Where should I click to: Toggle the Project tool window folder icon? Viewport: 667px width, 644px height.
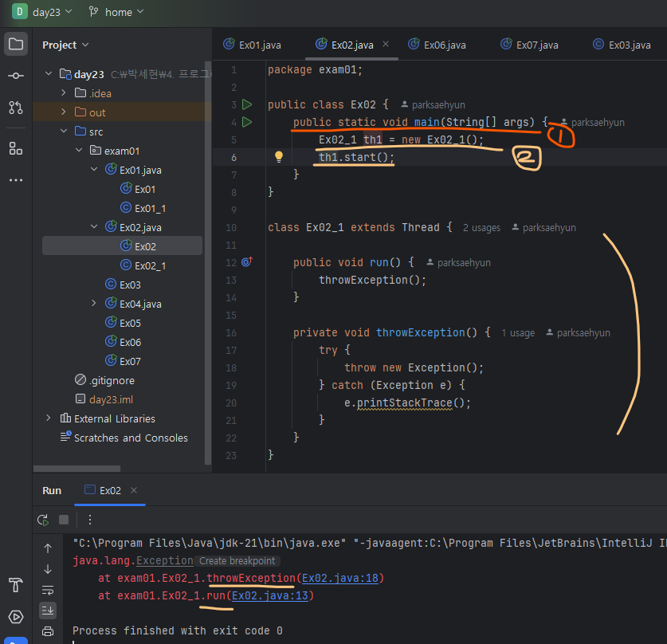click(15, 44)
